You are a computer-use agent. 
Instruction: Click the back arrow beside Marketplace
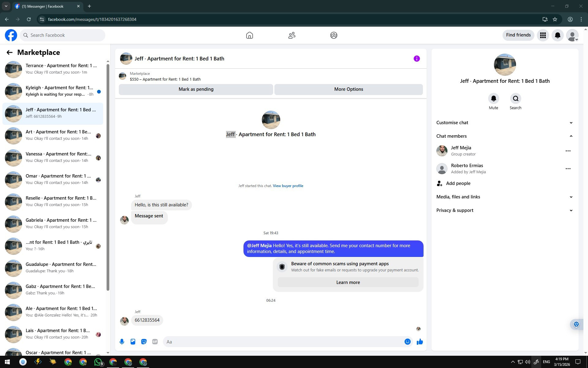9,52
